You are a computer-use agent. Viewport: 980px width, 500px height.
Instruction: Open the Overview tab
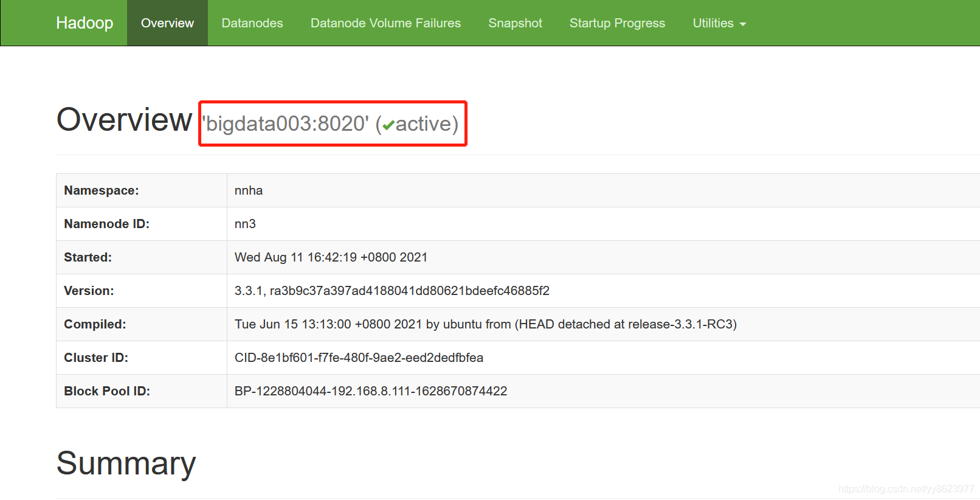pos(167,23)
